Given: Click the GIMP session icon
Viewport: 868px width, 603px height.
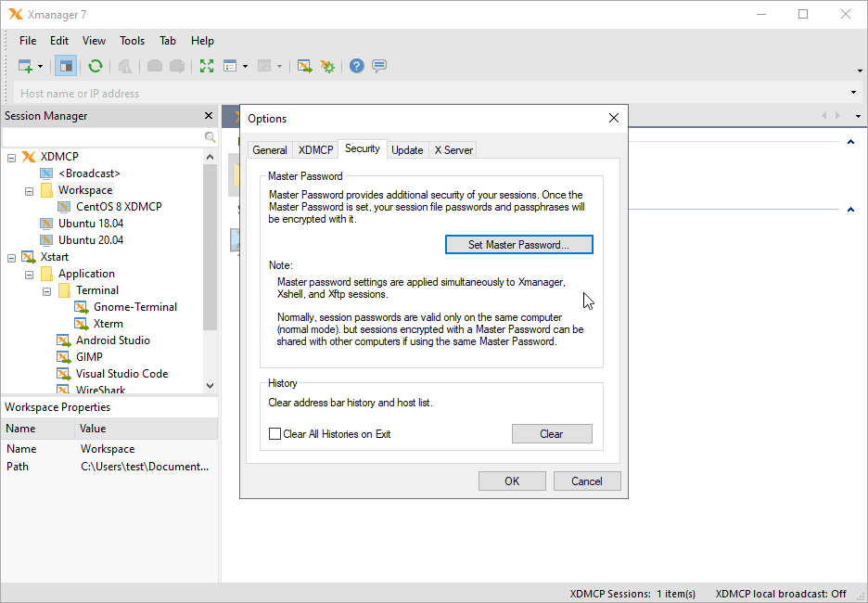Looking at the screenshot, I should coord(64,357).
